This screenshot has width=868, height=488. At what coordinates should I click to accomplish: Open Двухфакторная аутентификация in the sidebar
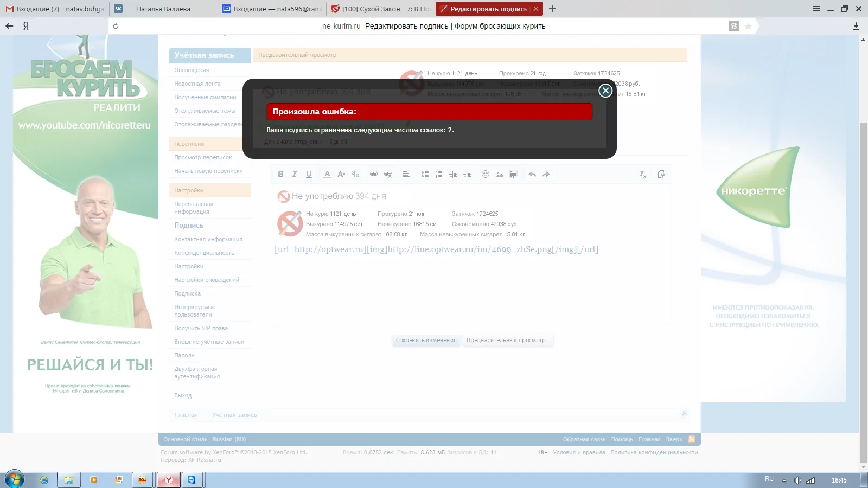pos(197,373)
